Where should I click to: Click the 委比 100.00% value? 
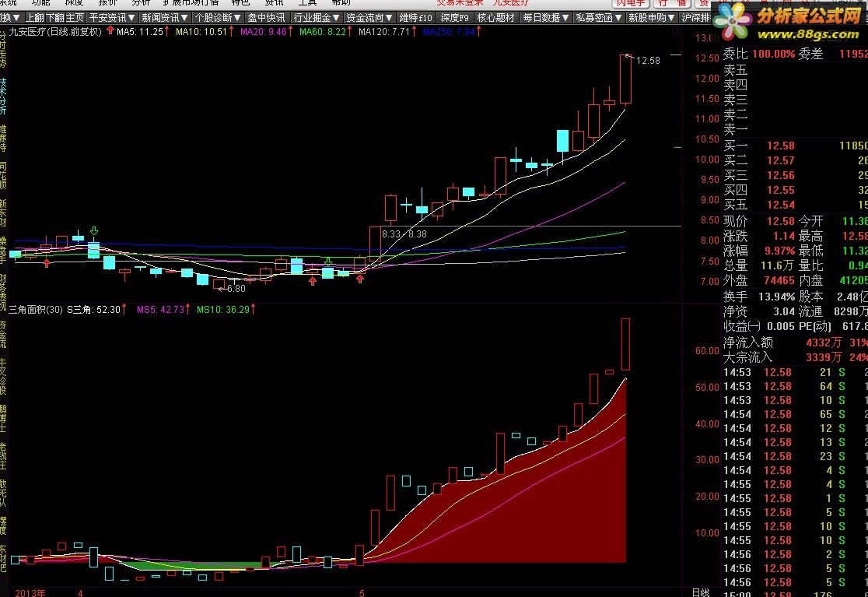click(773, 54)
